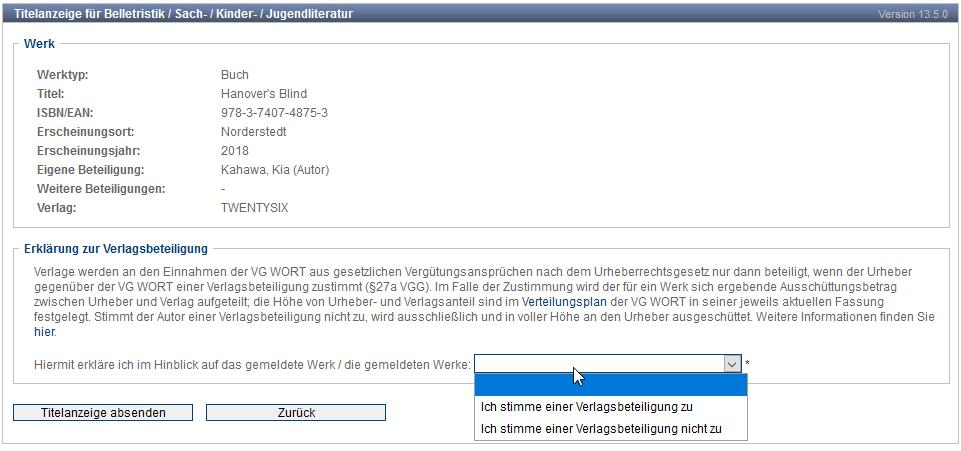Click the 'Werk' section legend
Viewport: 961px width, 451px height.
click(x=40, y=45)
